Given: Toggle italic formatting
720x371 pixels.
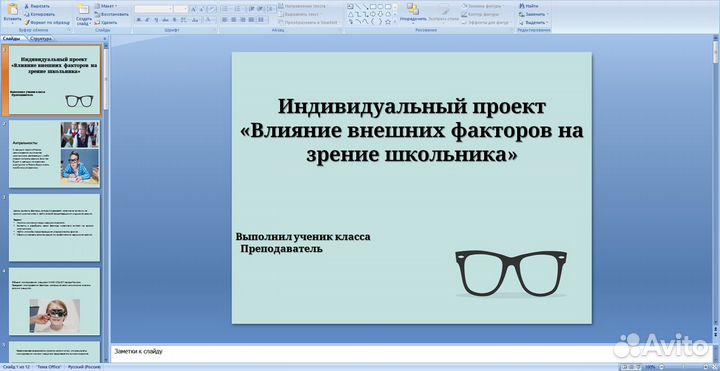Looking at the screenshot, I should tap(147, 20).
